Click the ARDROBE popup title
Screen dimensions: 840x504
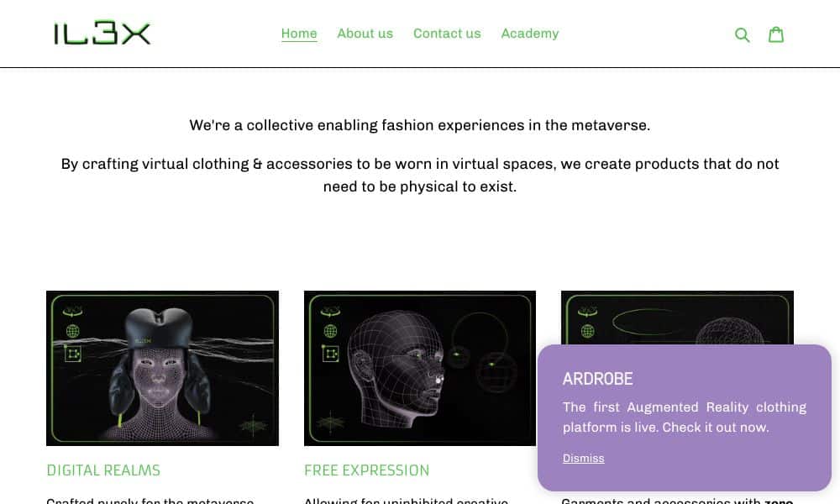(597, 379)
